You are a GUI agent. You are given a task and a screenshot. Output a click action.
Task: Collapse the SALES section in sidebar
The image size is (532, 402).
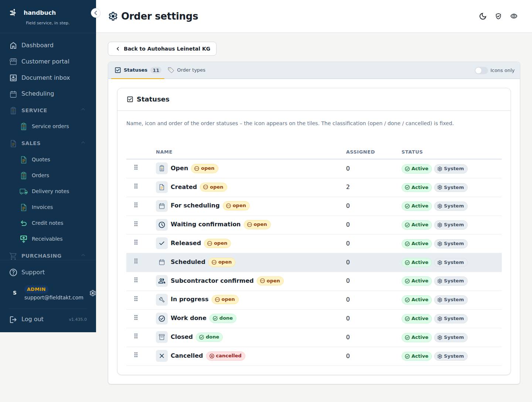click(83, 143)
